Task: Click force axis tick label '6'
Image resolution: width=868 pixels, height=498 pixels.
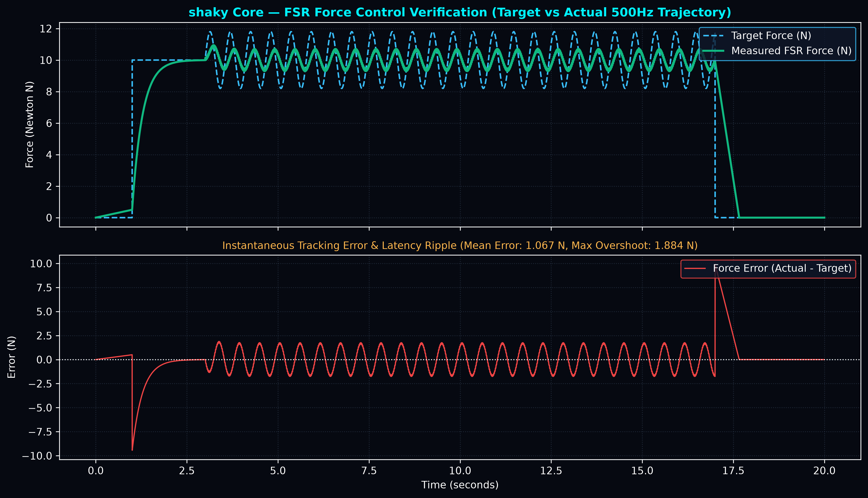Action: pyautogui.click(x=49, y=123)
